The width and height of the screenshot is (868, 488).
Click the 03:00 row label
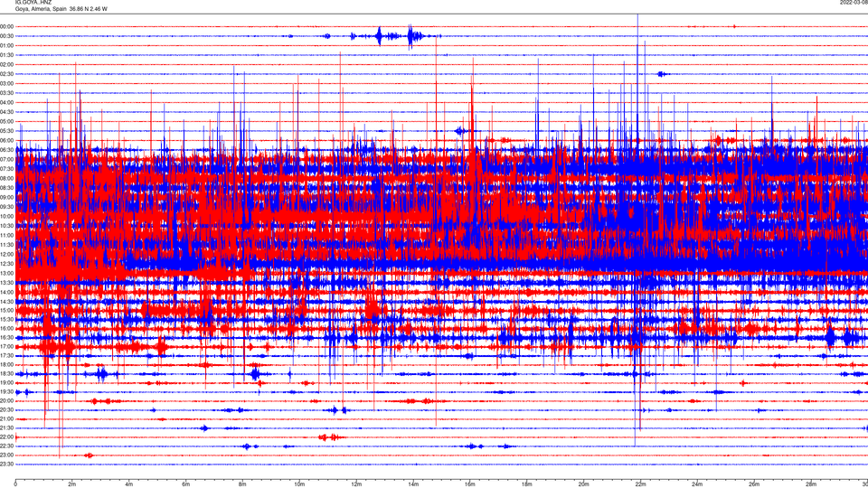(6, 83)
